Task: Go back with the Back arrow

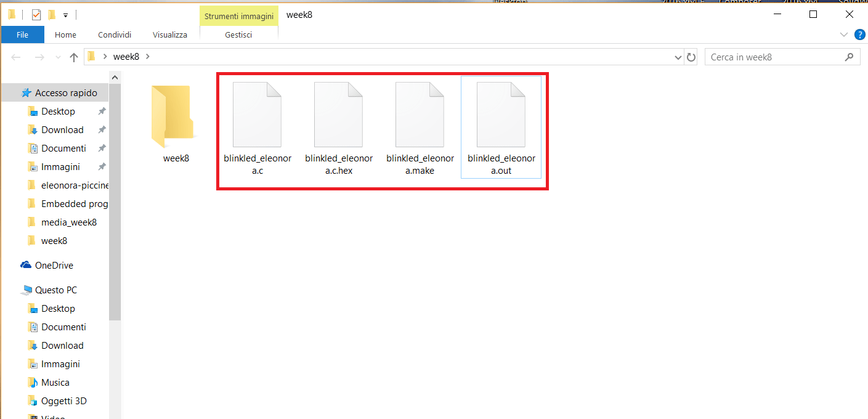Action: tap(17, 57)
